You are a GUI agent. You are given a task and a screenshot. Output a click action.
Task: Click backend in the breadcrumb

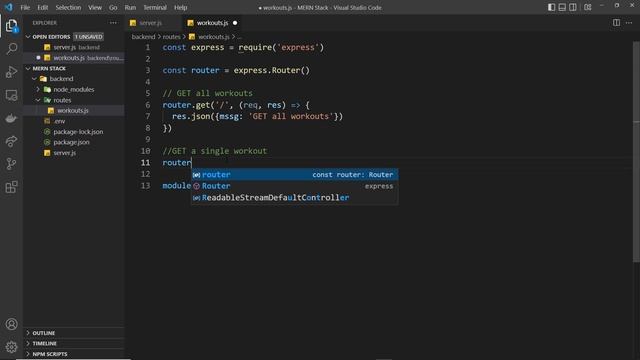(x=143, y=37)
